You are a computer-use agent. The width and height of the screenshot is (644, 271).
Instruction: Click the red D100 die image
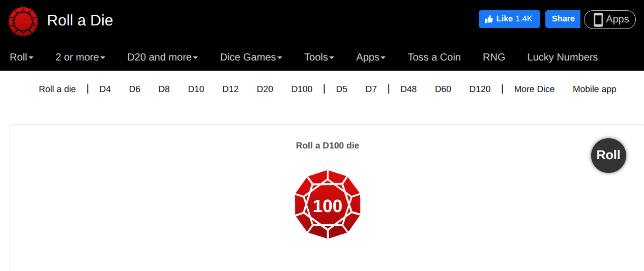point(328,204)
